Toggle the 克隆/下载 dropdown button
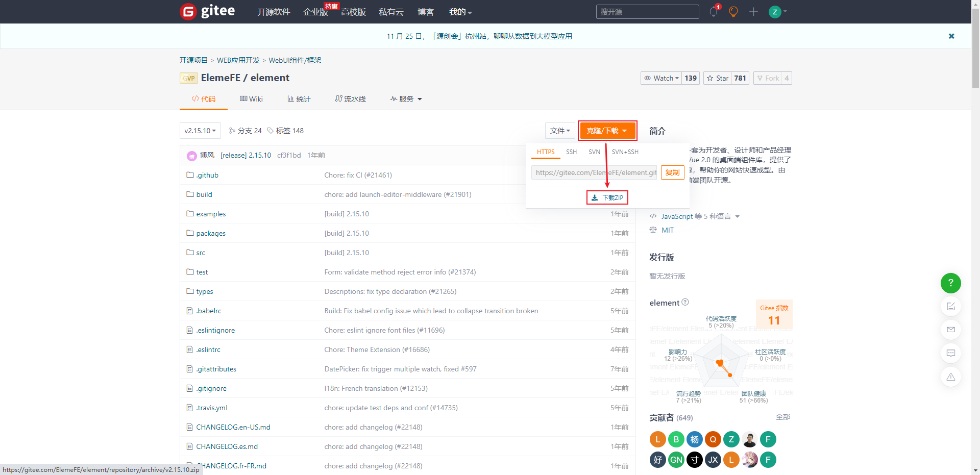The width and height of the screenshot is (980, 475). click(607, 131)
